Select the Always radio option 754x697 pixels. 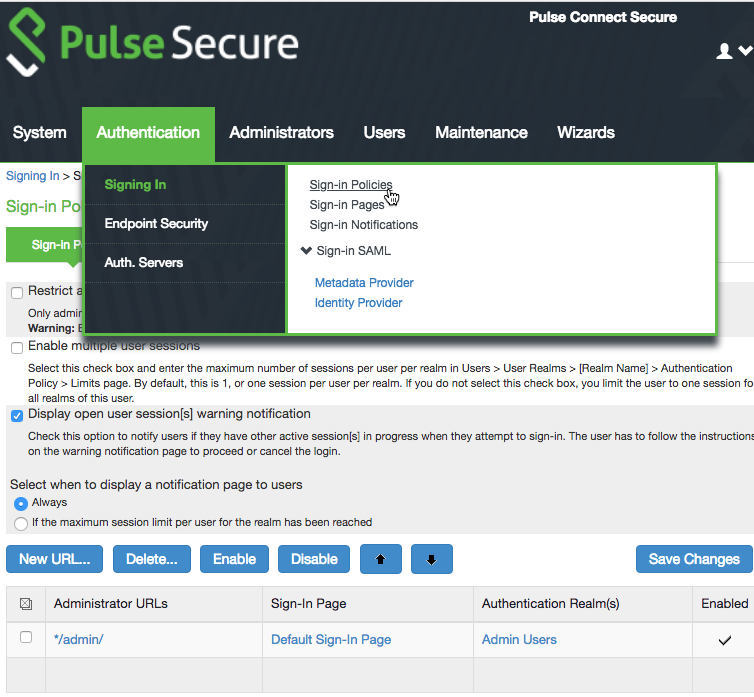click(x=21, y=503)
